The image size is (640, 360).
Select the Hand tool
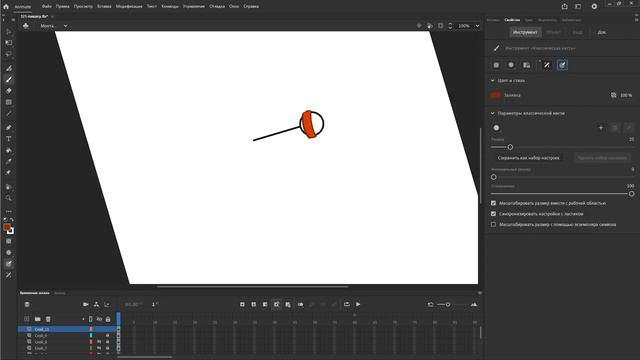(x=9, y=187)
